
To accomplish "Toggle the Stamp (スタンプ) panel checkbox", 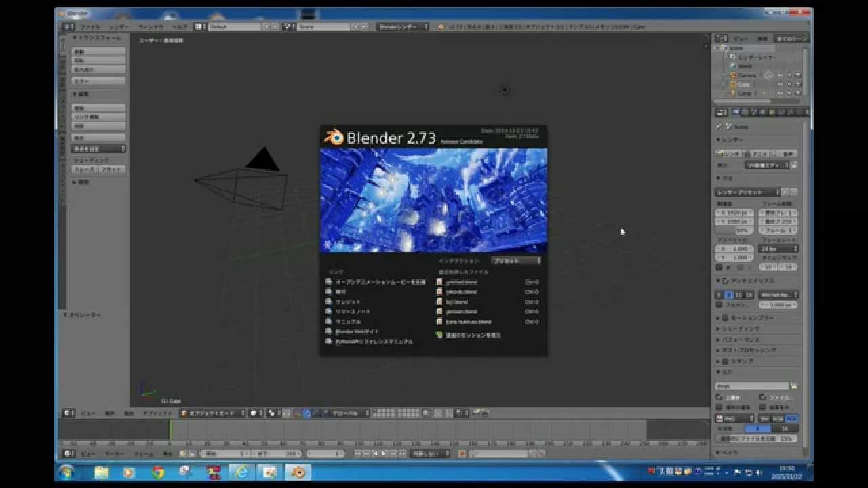I will click(x=725, y=361).
